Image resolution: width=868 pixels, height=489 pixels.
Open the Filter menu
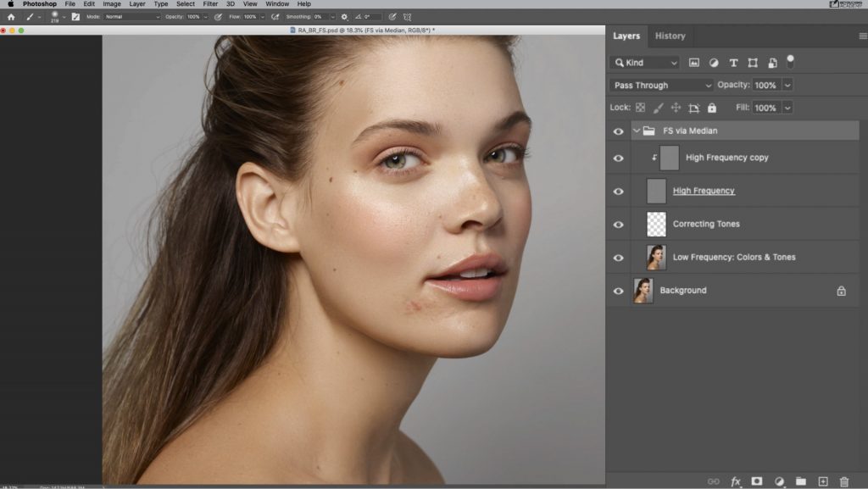(x=209, y=3)
